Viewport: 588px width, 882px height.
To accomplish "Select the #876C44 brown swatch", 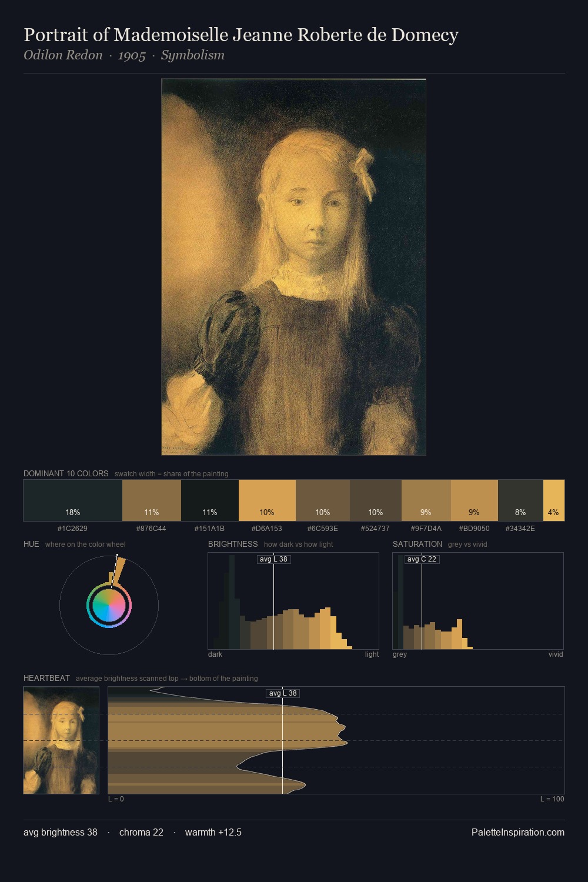I will click(152, 500).
